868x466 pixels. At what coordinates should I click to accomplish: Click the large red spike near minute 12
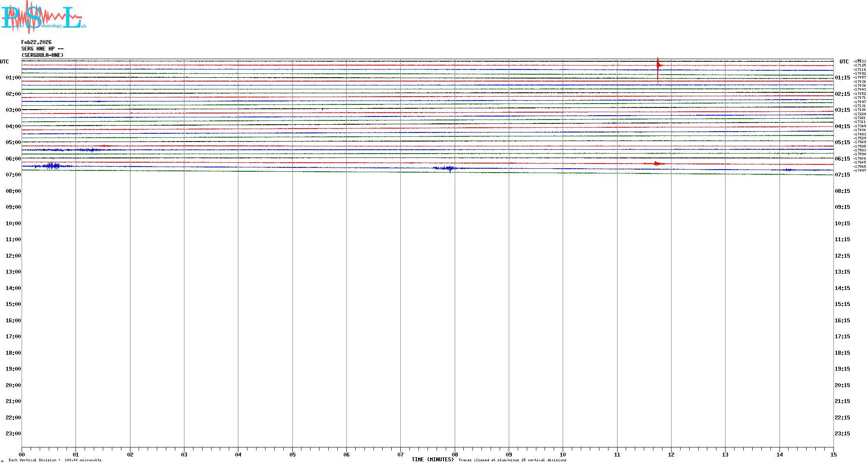pos(658,66)
